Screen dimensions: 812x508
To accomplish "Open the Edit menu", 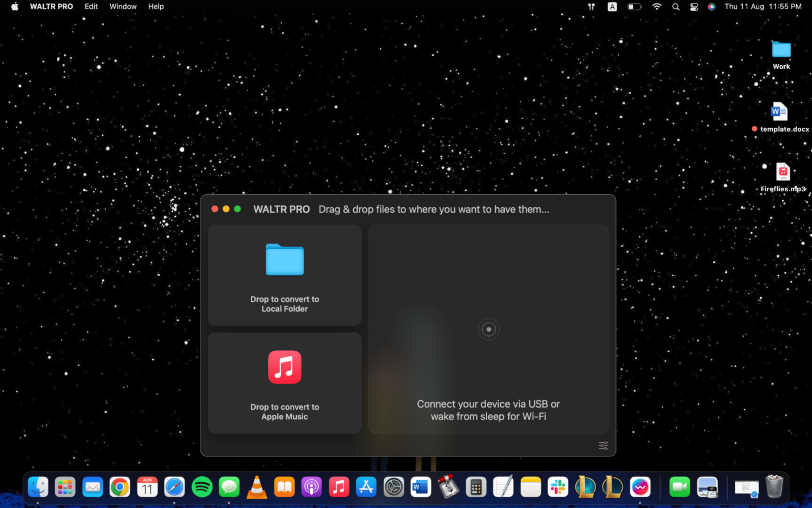I will pyautogui.click(x=91, y=6).
